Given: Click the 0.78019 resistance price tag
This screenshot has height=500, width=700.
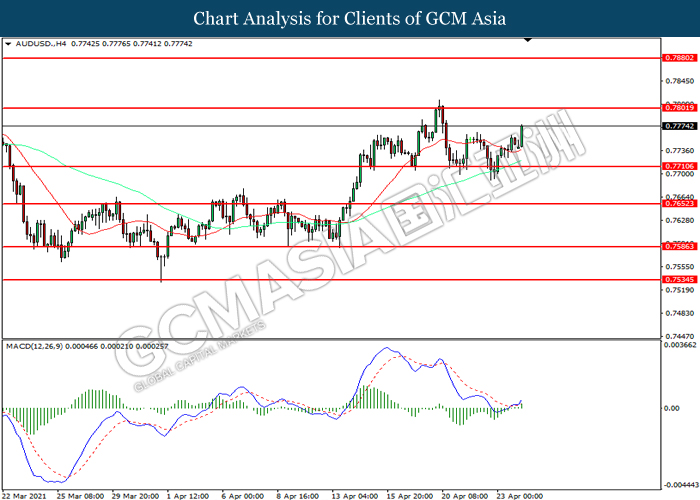Looking at the screenshot, I should [678, 107].
